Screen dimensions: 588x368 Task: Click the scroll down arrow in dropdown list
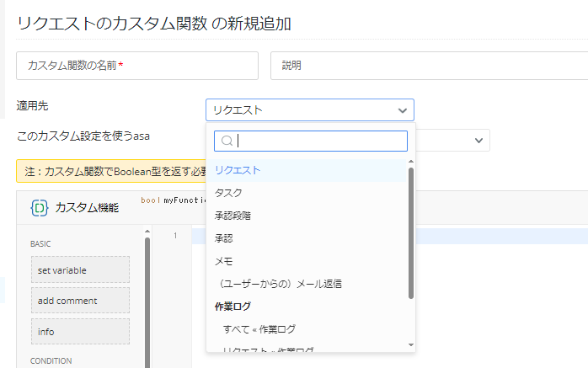pyautogui.click(x=411, y=345)
